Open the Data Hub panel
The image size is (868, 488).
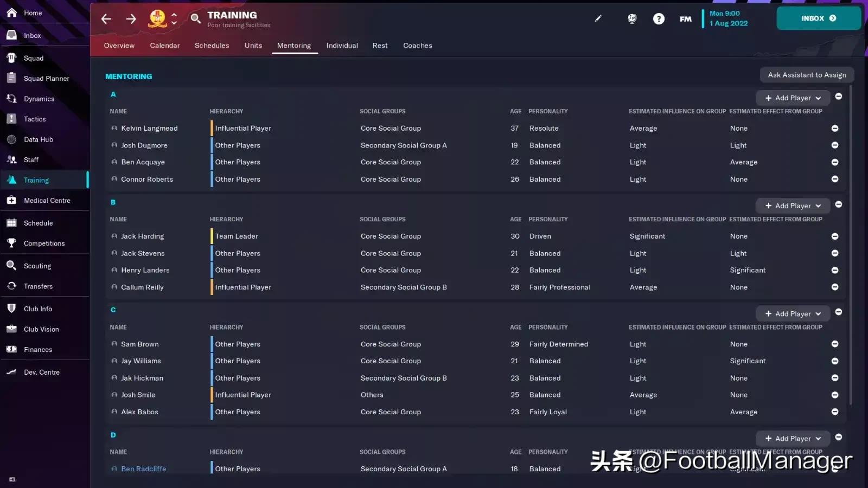[11, 139]
